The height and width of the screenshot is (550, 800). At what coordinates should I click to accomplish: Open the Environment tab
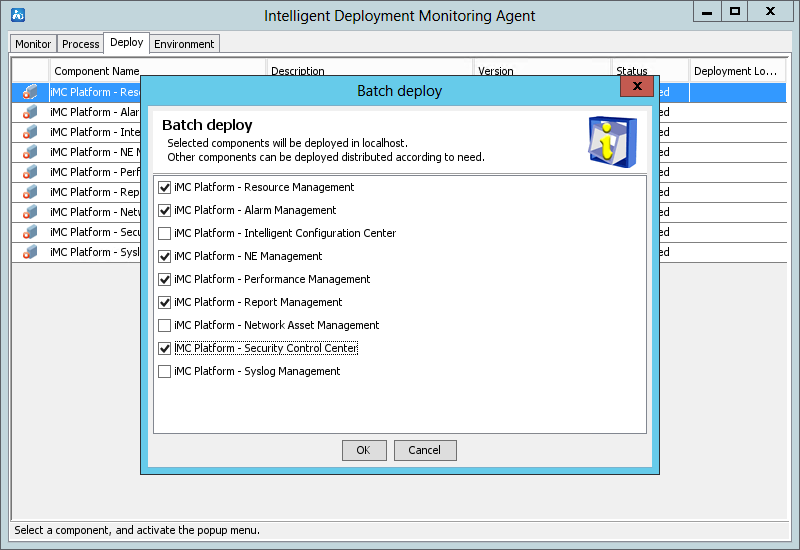click(184, 44)
